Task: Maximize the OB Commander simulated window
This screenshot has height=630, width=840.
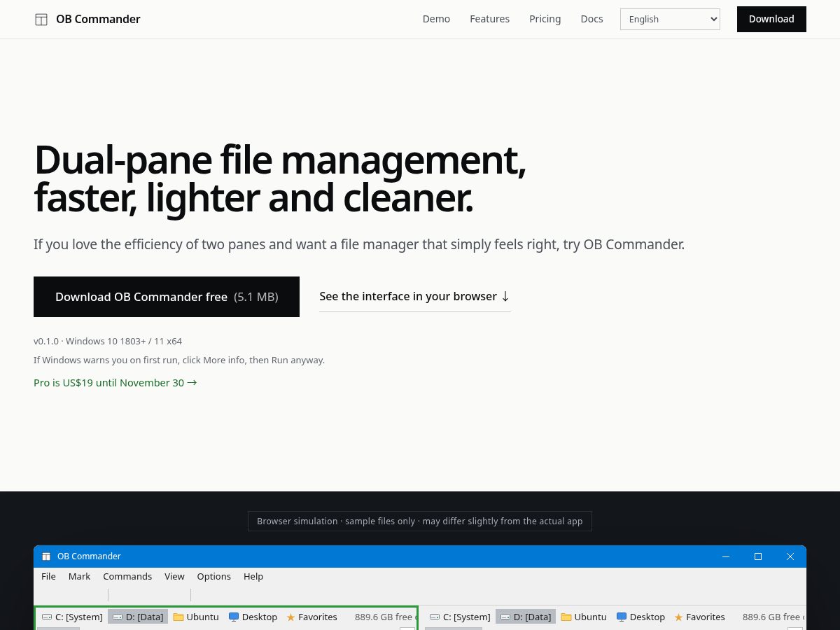Action: [x=757, y=556]
